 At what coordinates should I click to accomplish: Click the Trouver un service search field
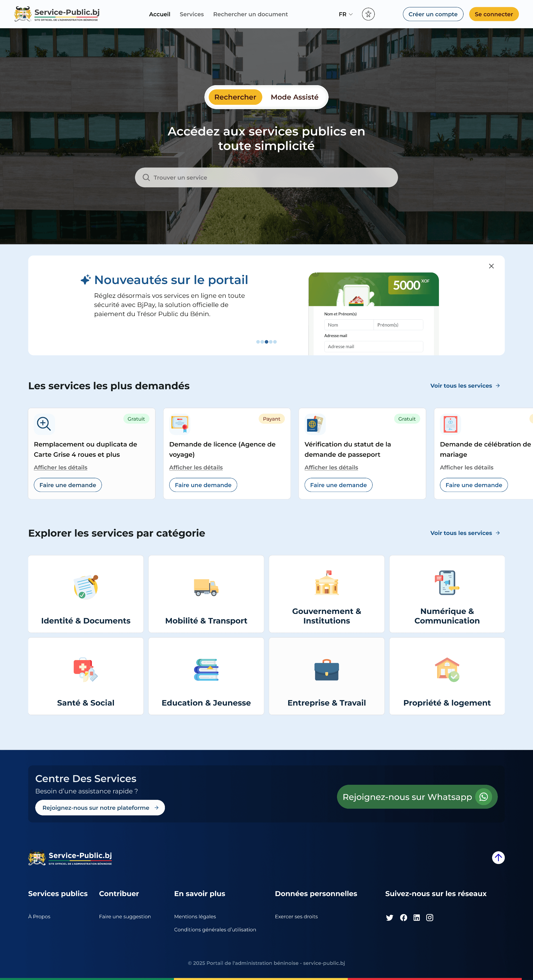click(266, 177)
